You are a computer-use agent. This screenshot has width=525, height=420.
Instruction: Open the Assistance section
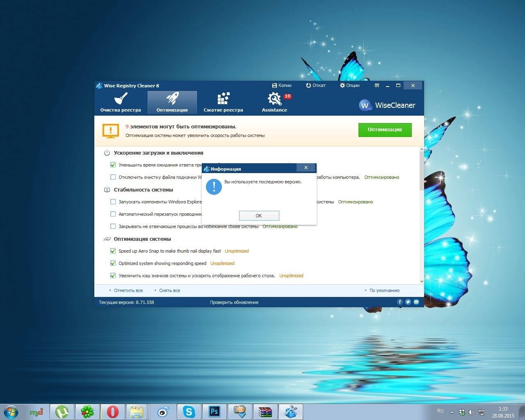point(274,102)
